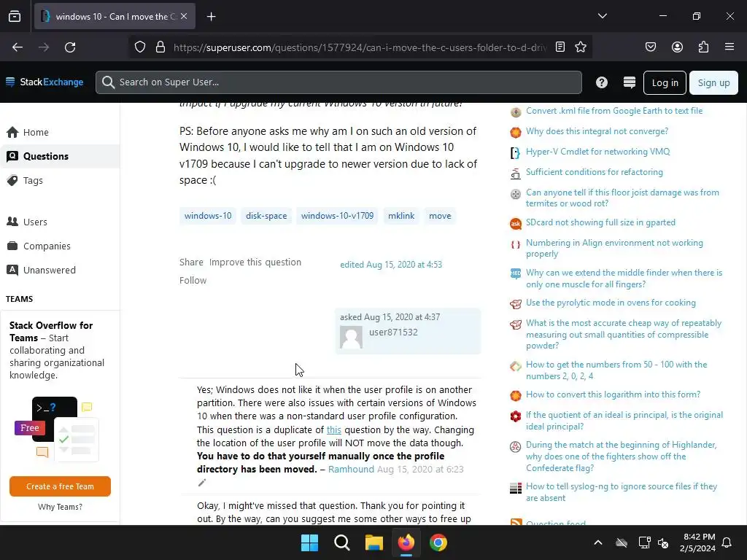Click the pencil edit icon under Ramhound's comment

pyautogui.click(x=202, y=483)
